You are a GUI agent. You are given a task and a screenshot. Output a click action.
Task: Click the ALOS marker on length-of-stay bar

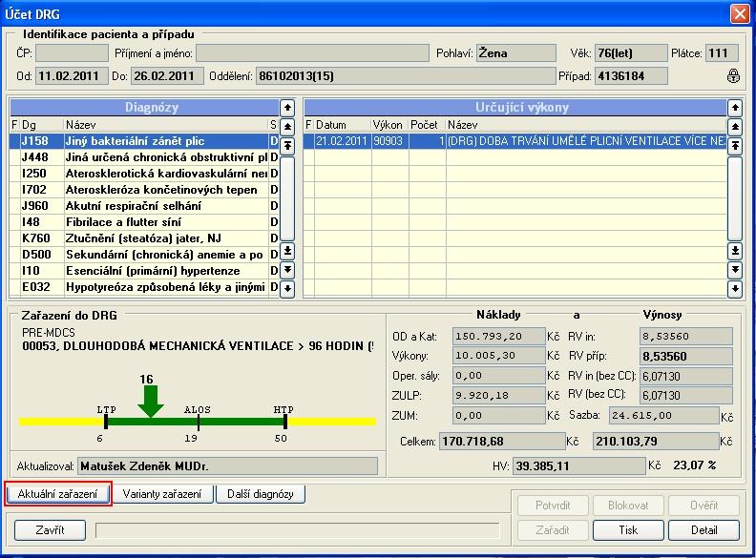(x=199, y=422)
